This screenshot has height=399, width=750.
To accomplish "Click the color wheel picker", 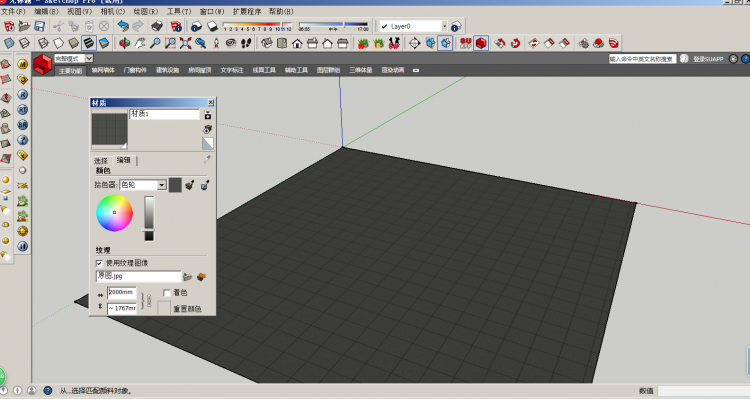I will (114, 213).
